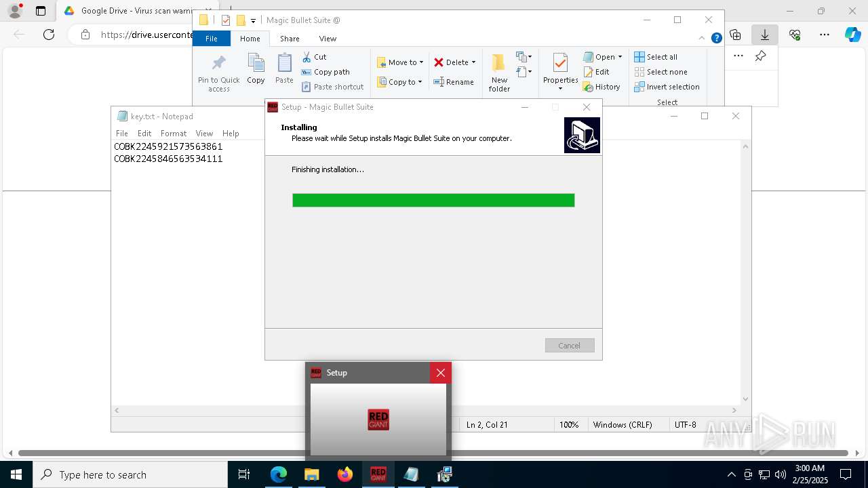This screenshot has height=488, width=868.
Task: Open Easy access dropdown in ribbon
Action: coord(524,71)
